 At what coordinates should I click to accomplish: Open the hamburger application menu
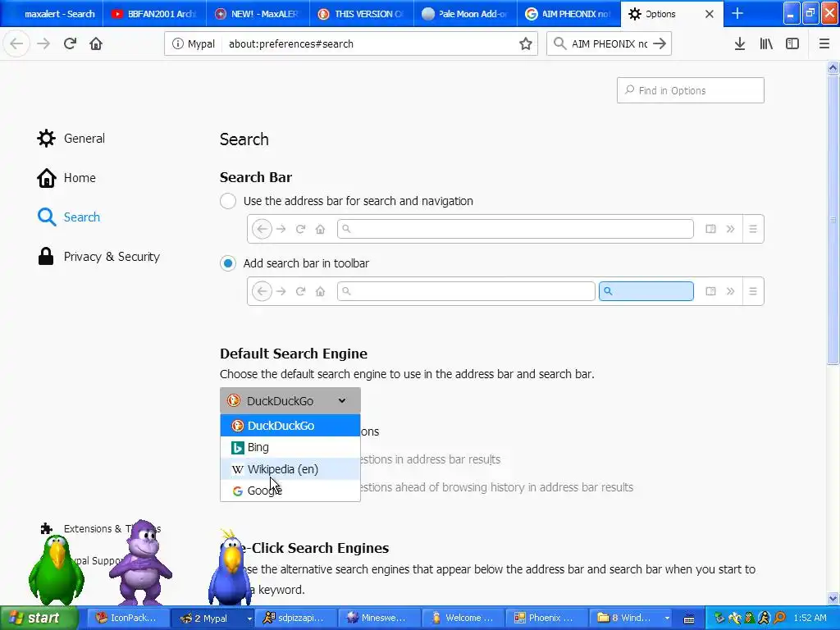click(x=824, y=43)
